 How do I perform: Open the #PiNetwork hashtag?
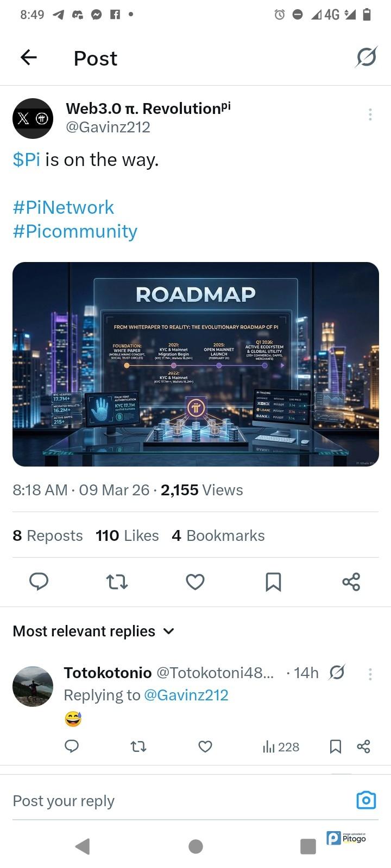[64, 207]
